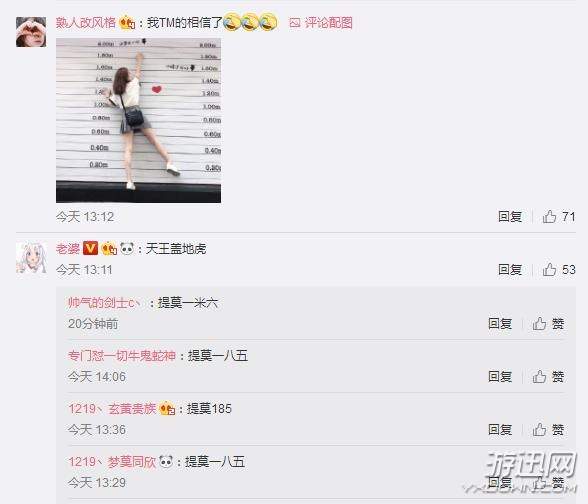Open the anime avatar of user 老婆
Screen dimensions: 588x504
pyautogui.click(x=31, y=259)
